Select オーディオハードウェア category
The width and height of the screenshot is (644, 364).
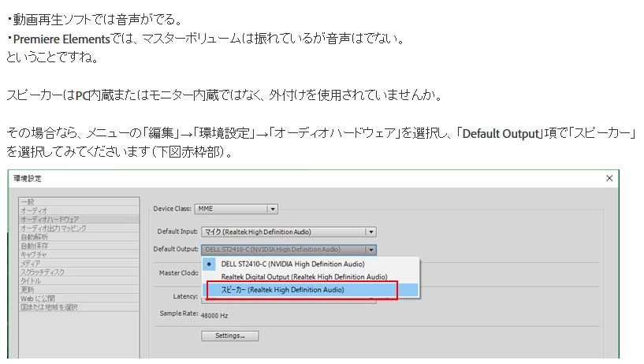pyautogui.click(x=79, y=220)
